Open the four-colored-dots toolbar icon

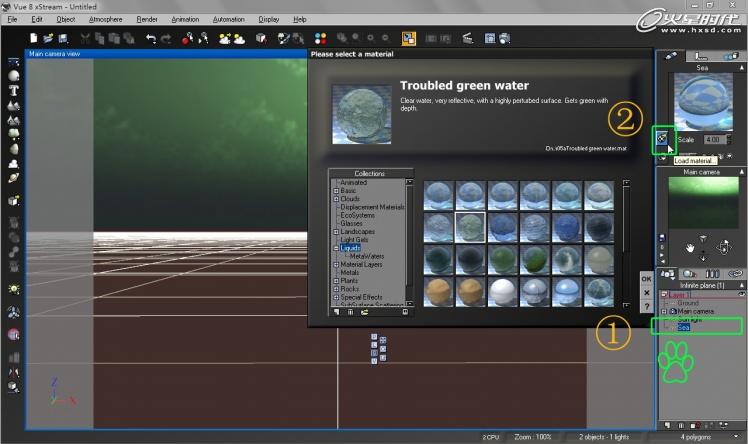click(321, 39)
